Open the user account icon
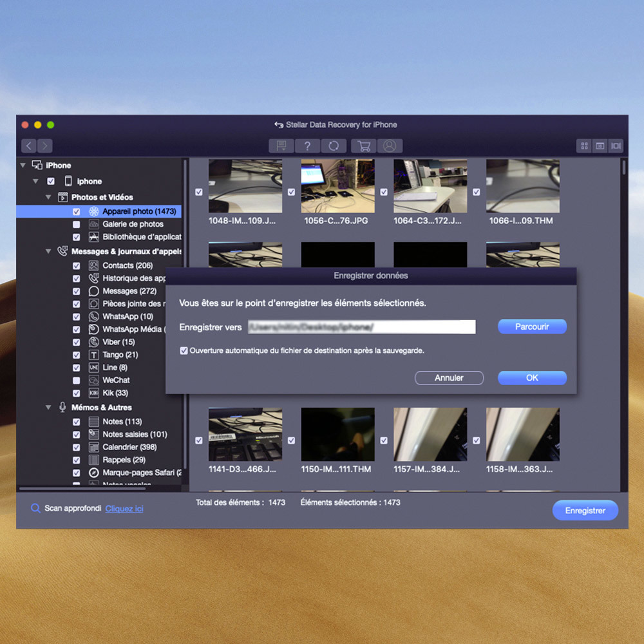Screen dimensions: 644x644 [390, 146]
